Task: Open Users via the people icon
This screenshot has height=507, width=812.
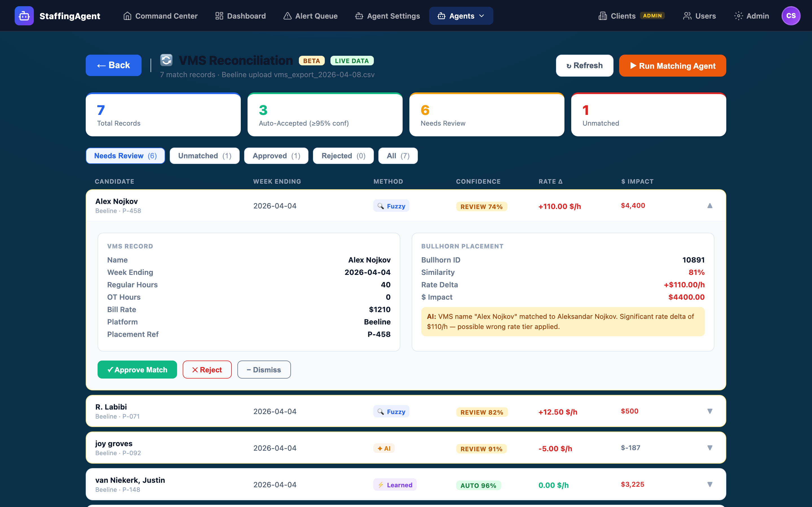Action: [687, 15]
